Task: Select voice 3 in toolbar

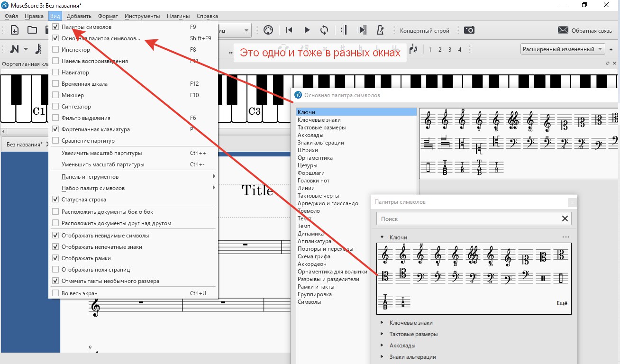Action: pos(450,49)
